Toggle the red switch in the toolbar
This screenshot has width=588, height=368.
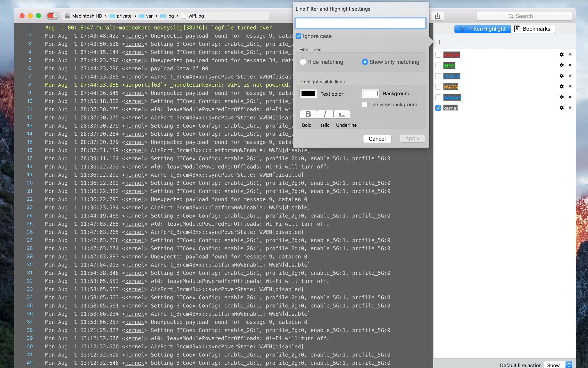tap(53, 16)
